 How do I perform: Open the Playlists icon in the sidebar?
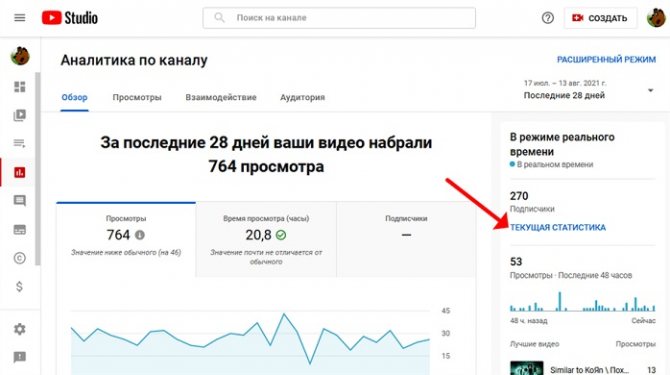20,144
